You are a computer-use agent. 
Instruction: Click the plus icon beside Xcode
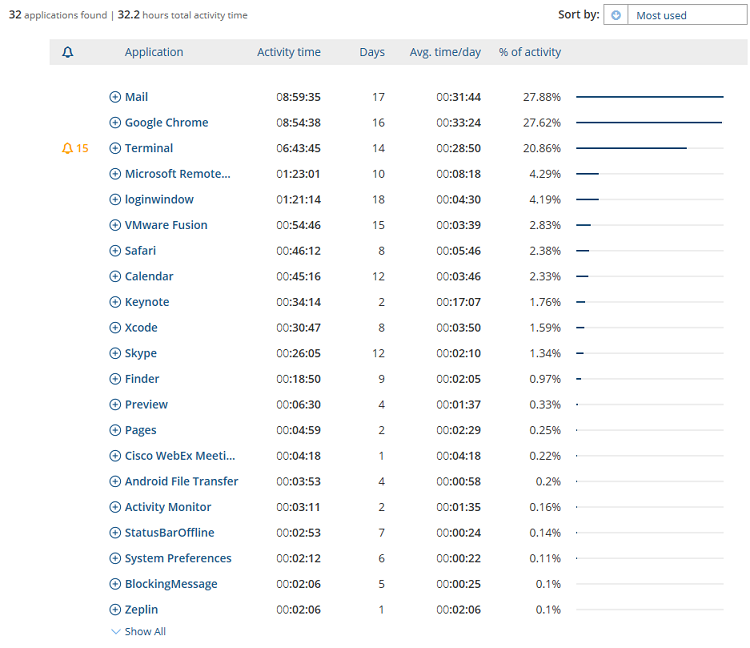pyautogui.click(x=115, y=328)
